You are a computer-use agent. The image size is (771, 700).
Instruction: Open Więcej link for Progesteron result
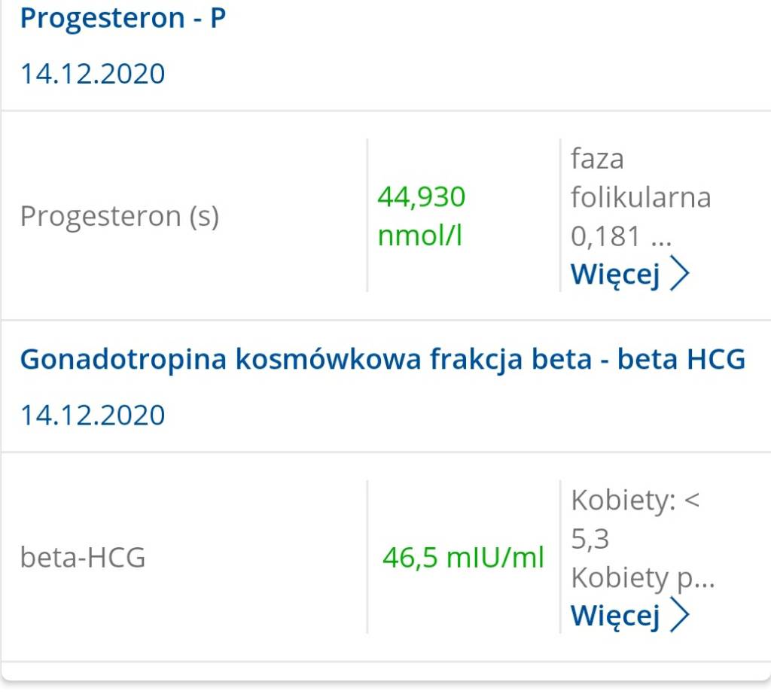pyautogui.click(x=615, y=274)
